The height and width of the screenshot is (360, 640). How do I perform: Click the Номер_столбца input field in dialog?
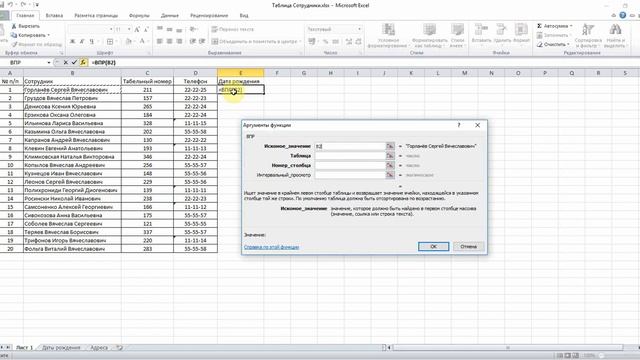350,165
